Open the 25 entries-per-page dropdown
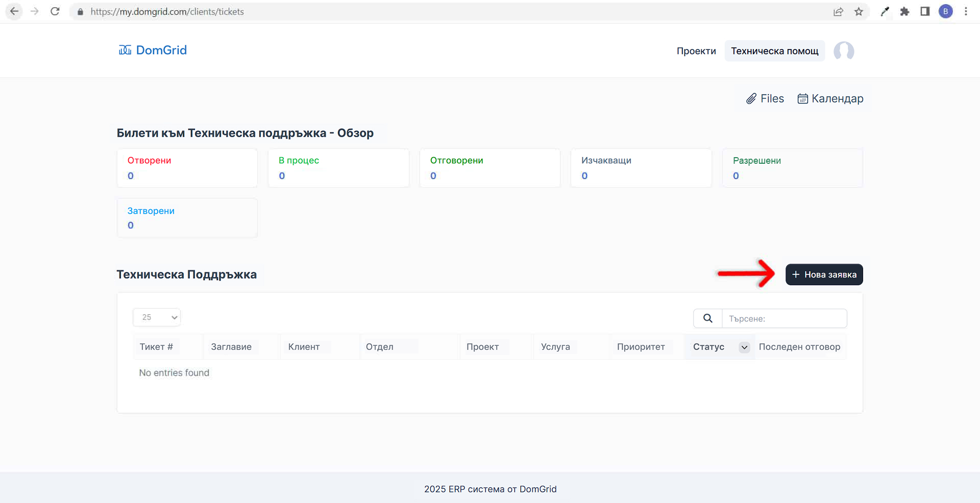980x503 pixels. (x=157, y=317)
